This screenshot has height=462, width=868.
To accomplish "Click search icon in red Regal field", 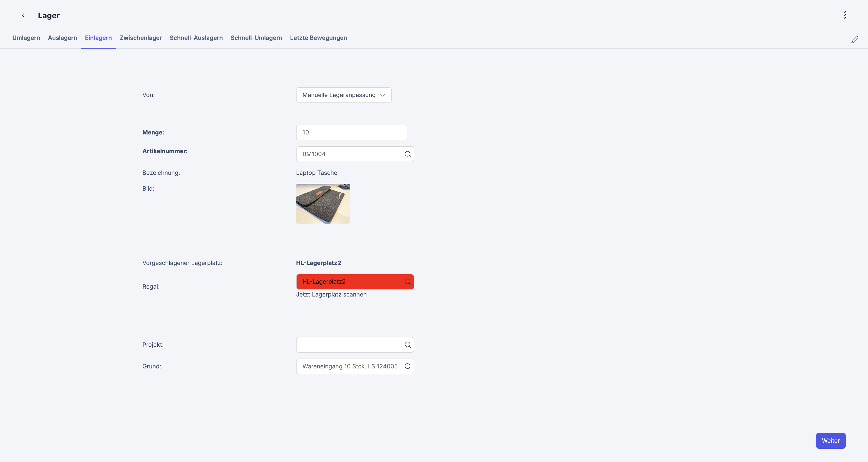I will pos(407,282).
